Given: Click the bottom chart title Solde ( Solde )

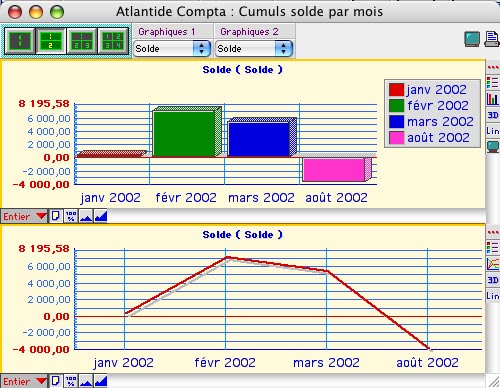Looking at the screenshot, I should (243, 235).
